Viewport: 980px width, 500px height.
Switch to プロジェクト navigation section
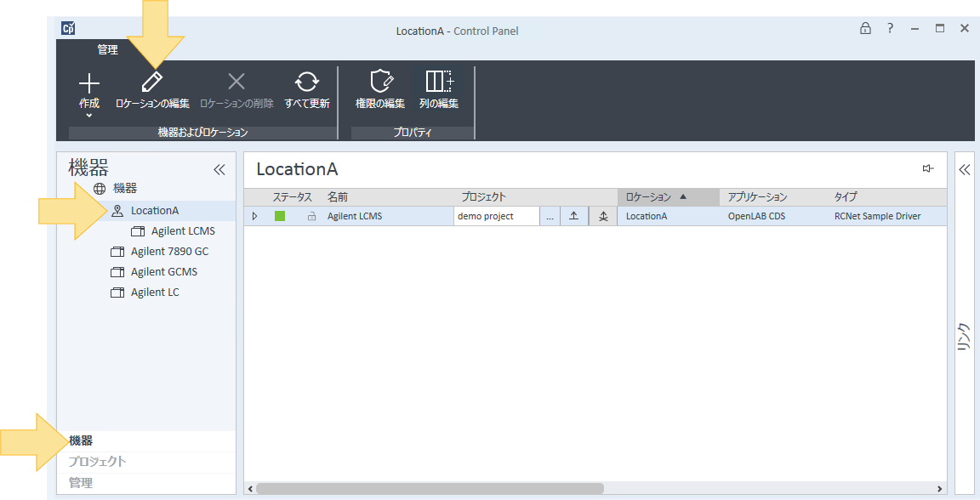point(97,462)
